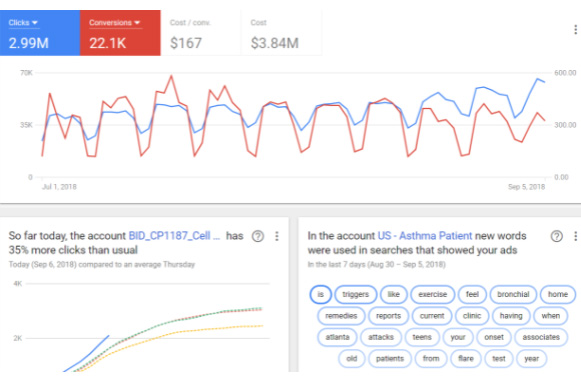Select the 'triggers' word chip
581x382 pixels.
pyautogui.click(x=355, y=295)
